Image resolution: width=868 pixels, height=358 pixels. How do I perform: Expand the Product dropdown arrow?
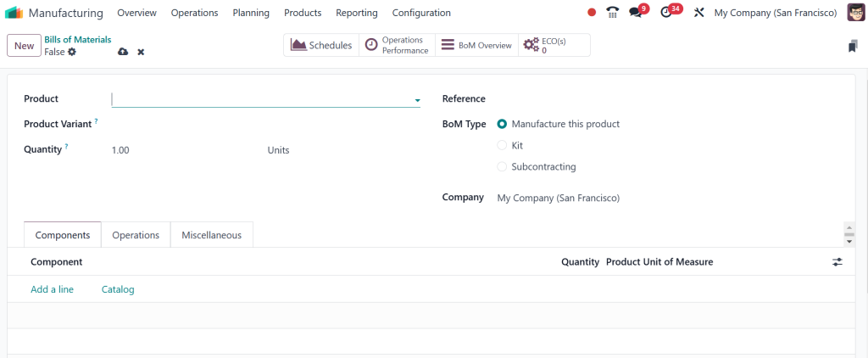(417, 100)
